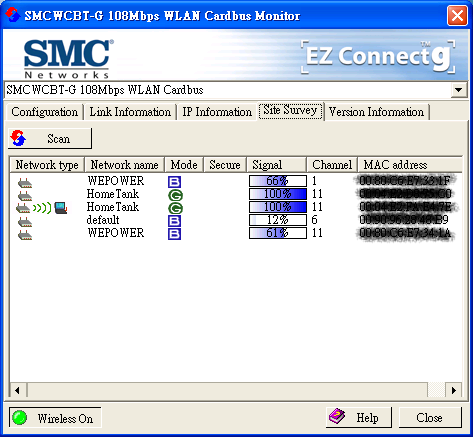The width and height of the screenshot is (473, 437).
Task: Click the green Wireless On indicator light
Action: (x=19, y=418)
